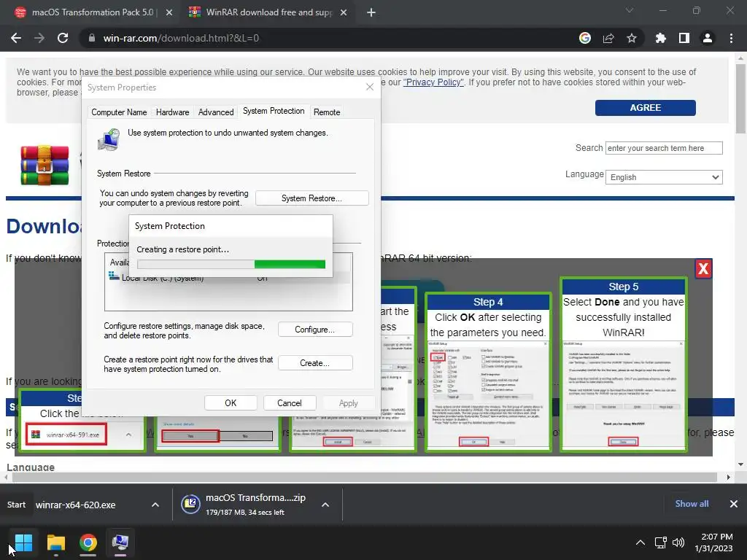
Task: Close the downloads bar
Action: [734, 504]
